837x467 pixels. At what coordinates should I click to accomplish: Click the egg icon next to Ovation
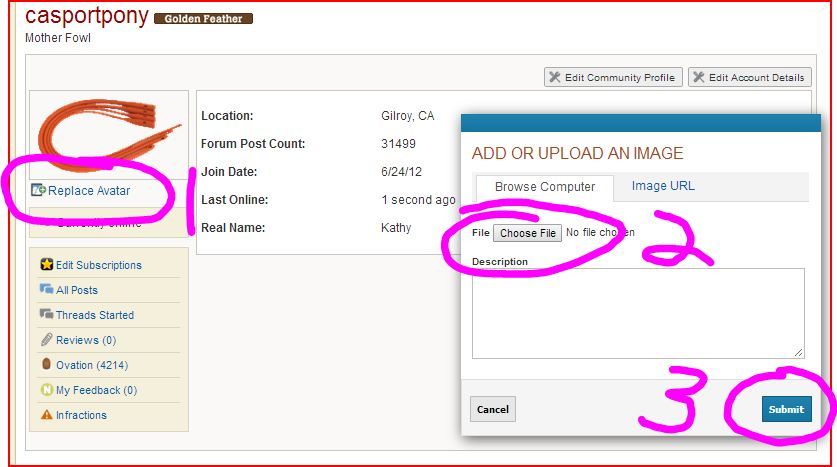(x=46, y=365)
